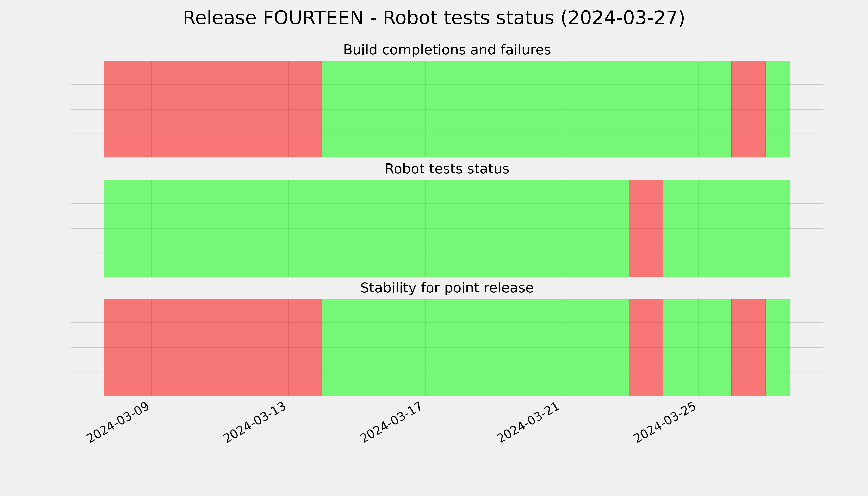Click the large red failure block in Build chart

(x=213, y=109)
